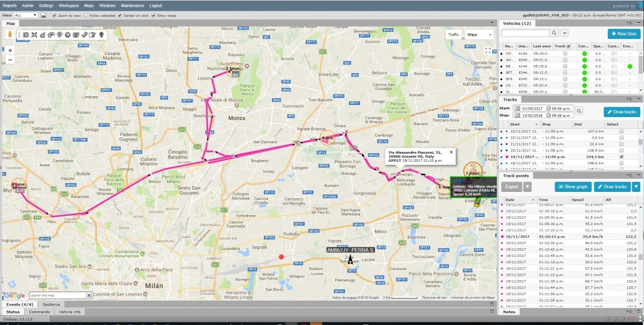Click camera icon in first vehicle row

613,53
